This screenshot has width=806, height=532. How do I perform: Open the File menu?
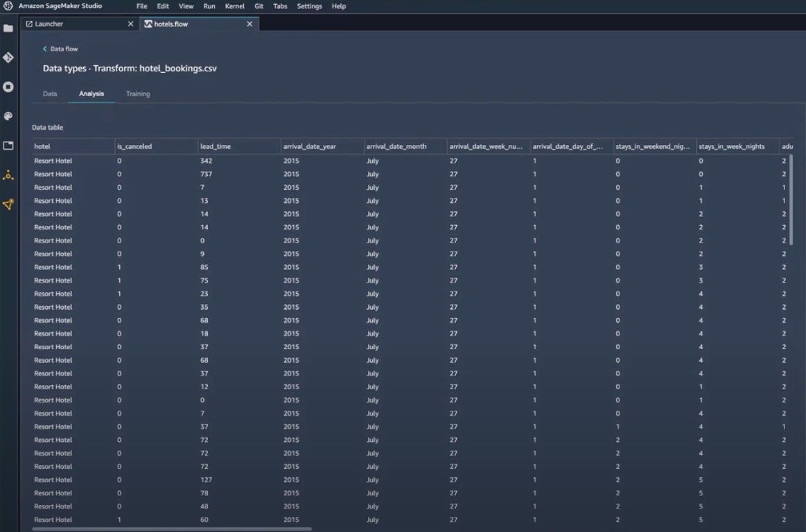142,6
